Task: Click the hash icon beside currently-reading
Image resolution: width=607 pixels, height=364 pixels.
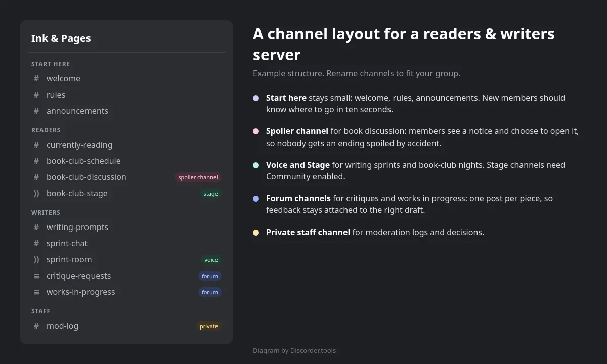Action: pos(36,145)
